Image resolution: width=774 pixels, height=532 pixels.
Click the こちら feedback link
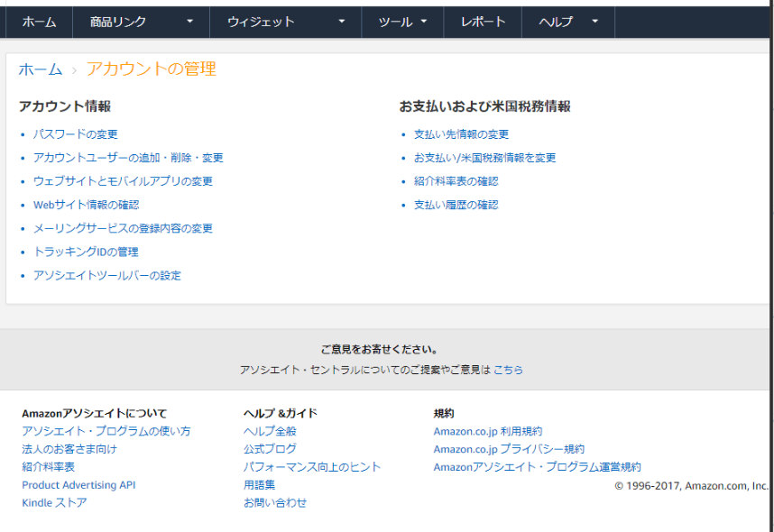pyautogui.click(x=508, y=370)
